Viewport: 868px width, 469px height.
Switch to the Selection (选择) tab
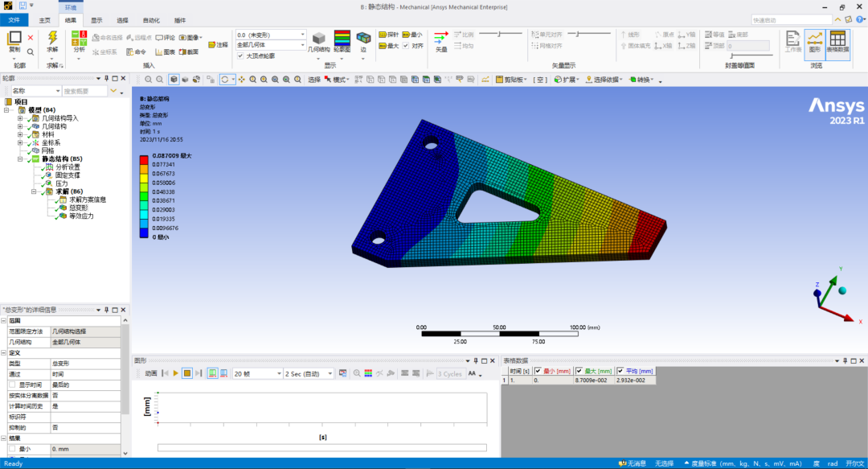(x=122, y=20)
